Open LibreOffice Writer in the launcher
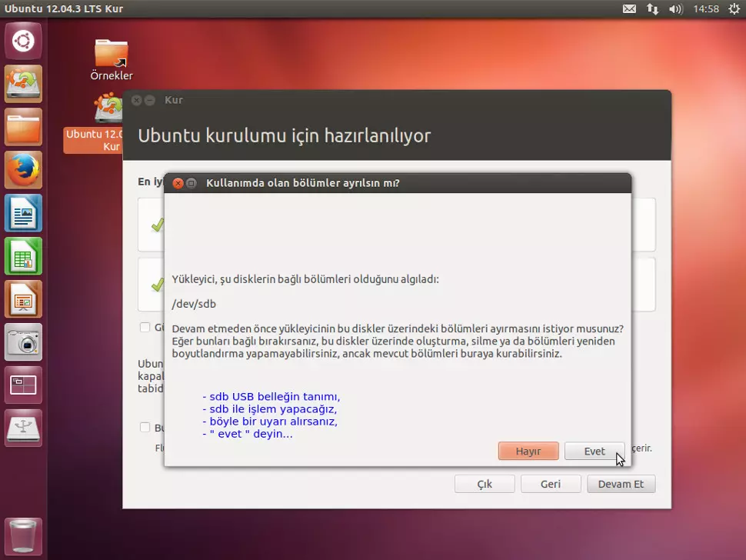Viewport: 746px width, 560px height. (x=23, y=213)
